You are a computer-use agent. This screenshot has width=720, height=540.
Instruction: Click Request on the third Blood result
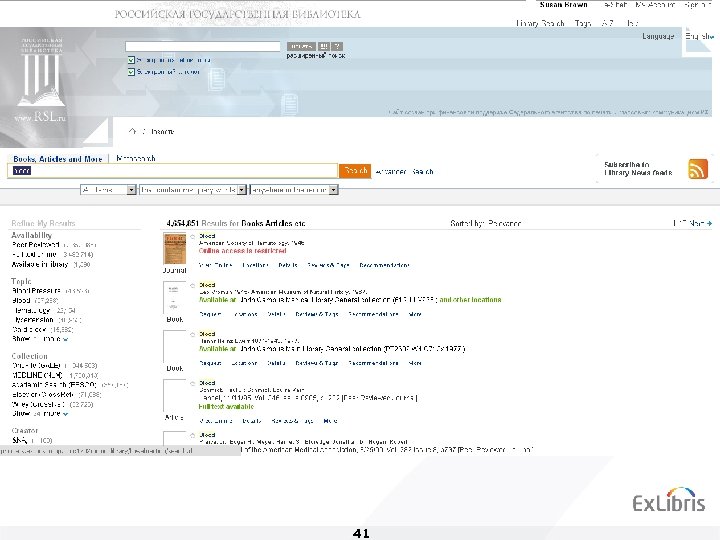[210, 363]
